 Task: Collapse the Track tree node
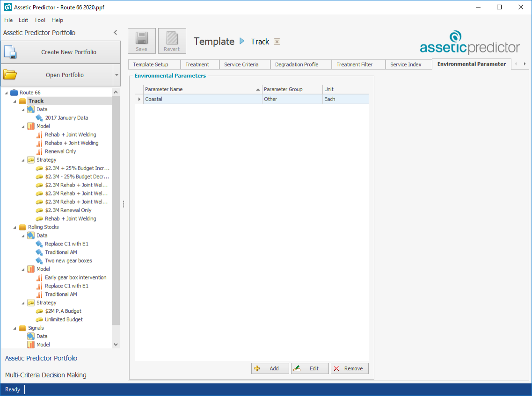[15, 101]
